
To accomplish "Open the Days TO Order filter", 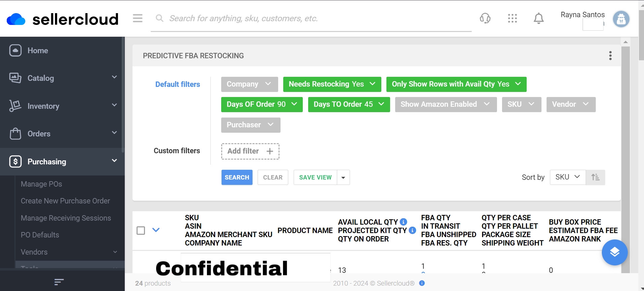I will click(349, 104).
